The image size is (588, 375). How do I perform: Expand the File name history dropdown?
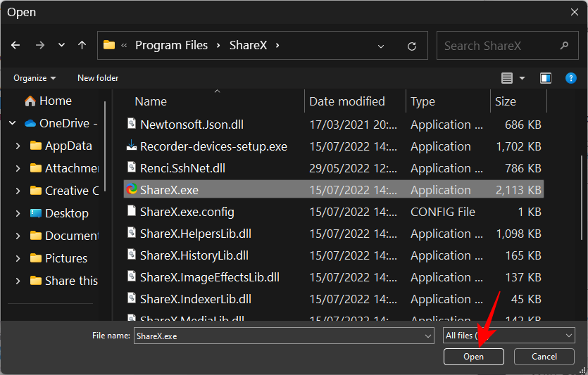428,336
